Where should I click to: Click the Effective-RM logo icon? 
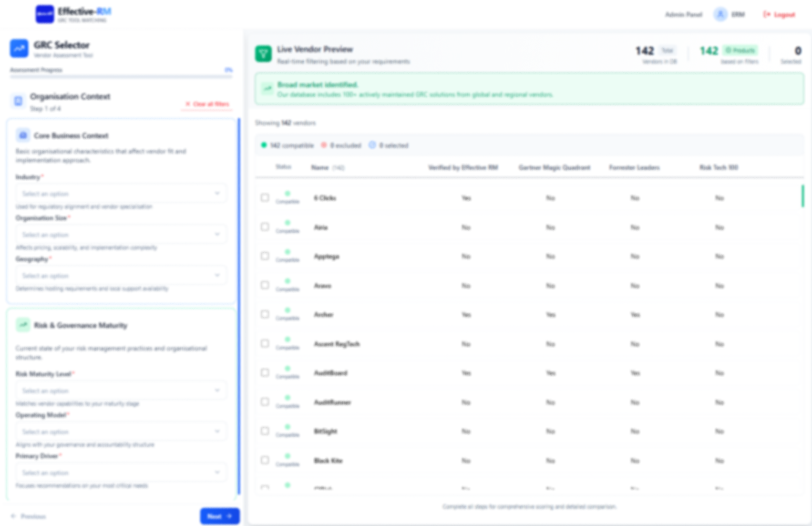(45, 14)
